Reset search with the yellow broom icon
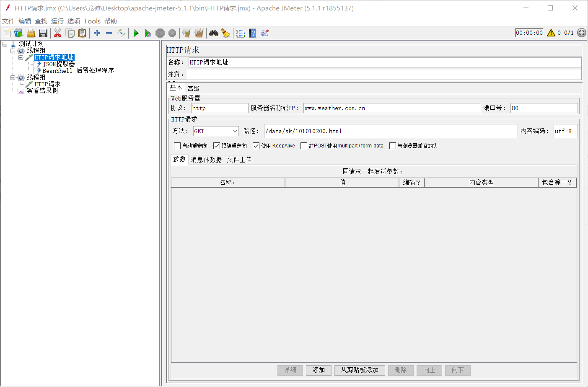 [226, 33]
